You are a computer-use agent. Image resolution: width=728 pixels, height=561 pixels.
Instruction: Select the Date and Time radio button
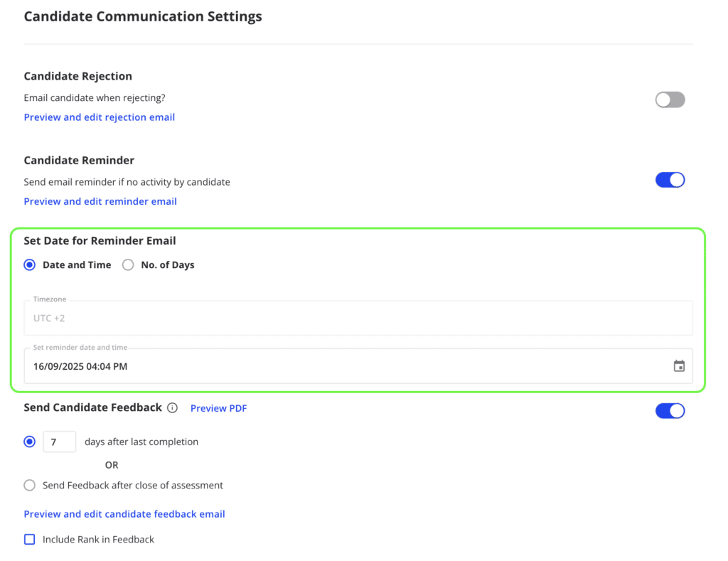(x=30, y=265)
